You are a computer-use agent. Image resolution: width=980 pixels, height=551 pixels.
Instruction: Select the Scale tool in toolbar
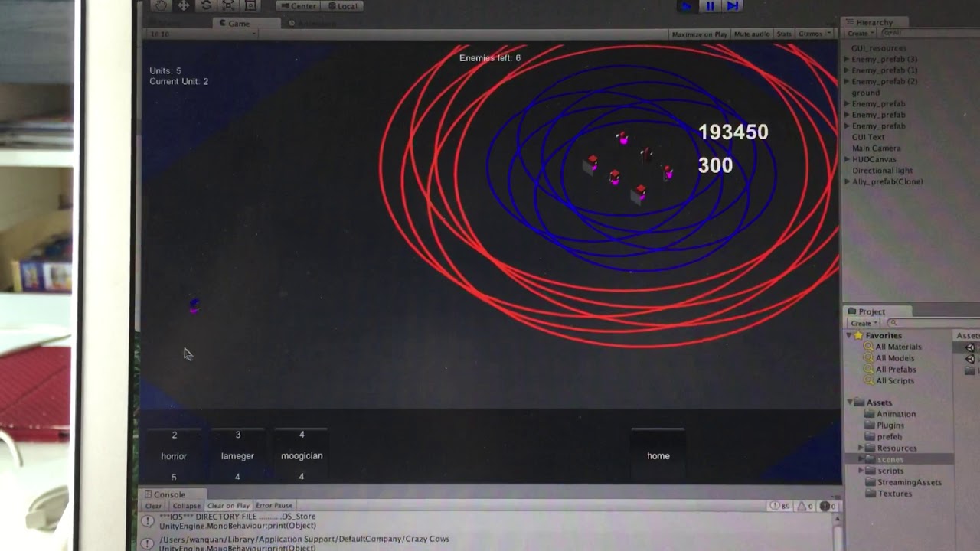tap(228, 5)
